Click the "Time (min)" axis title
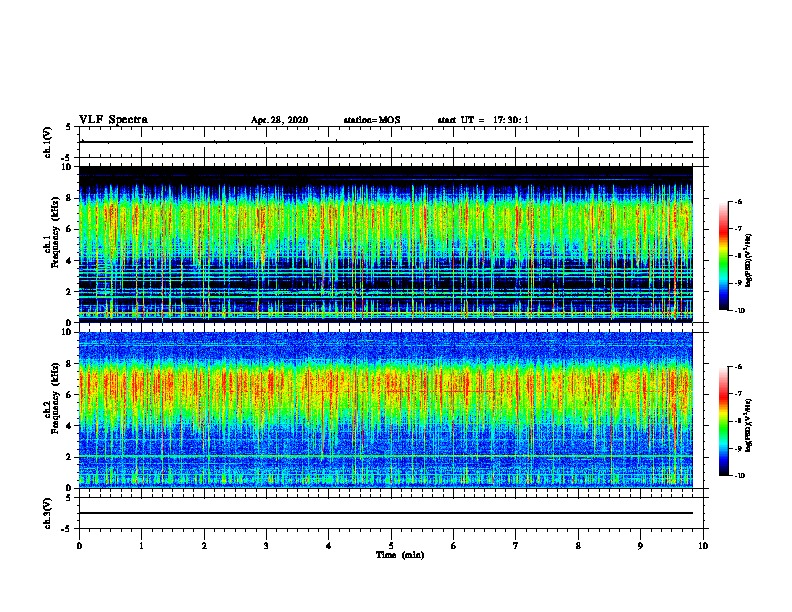Viewport: 792px width, 612px height. pyautogui.click(x=400, y=555)
